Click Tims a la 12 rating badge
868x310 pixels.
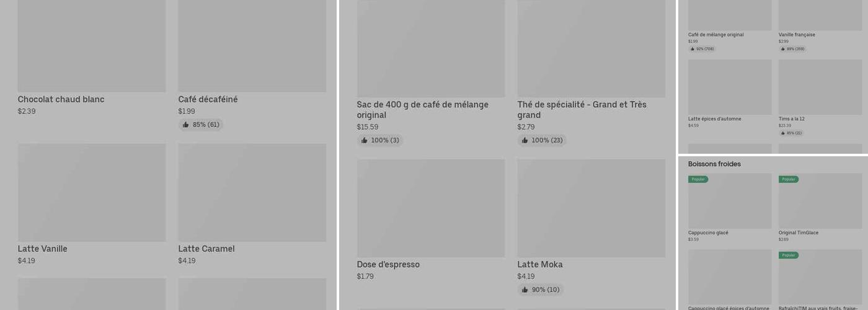791,133
